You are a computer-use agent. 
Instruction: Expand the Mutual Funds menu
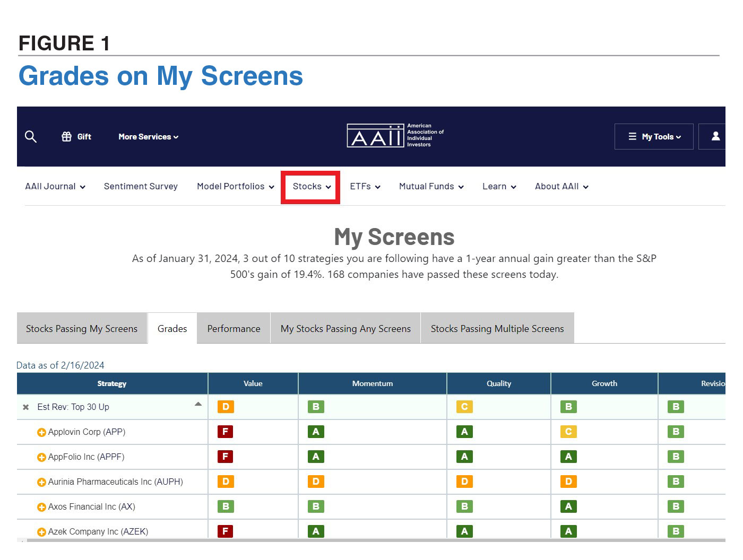tap(431, 187)
